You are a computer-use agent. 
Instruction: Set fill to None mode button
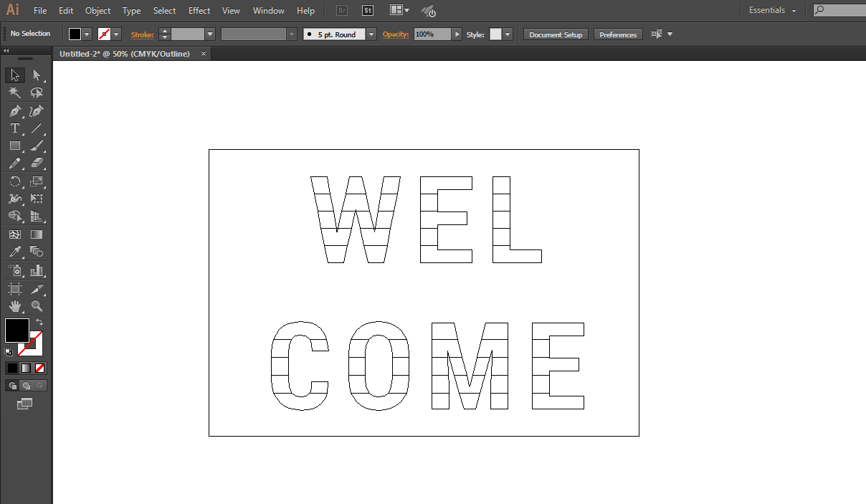[x=39, y=368]
